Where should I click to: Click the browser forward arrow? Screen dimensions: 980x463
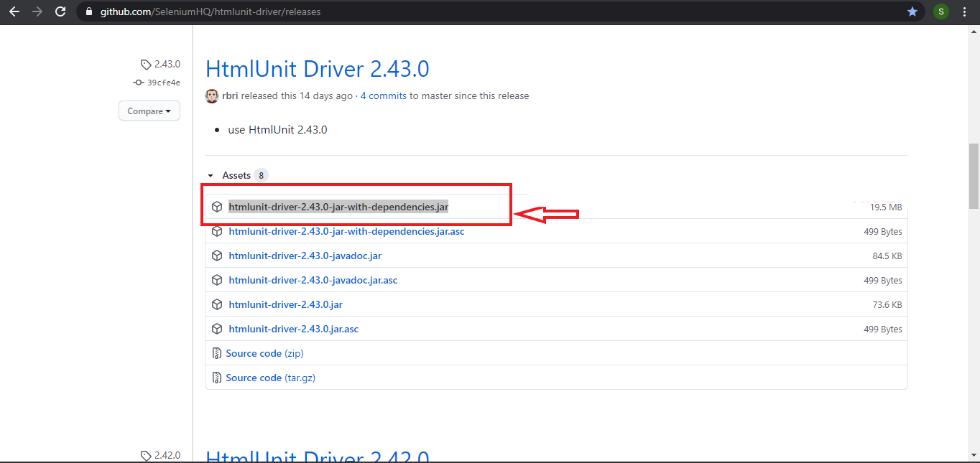click(37, 11)
